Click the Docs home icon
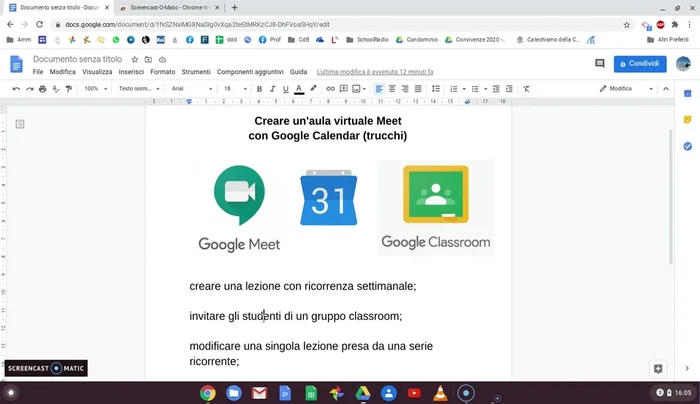 tap(17, 64)
